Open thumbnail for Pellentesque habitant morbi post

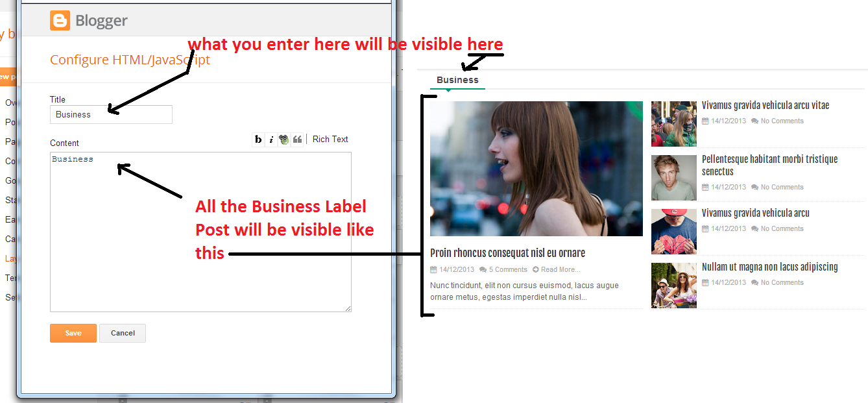pos(674,177)
